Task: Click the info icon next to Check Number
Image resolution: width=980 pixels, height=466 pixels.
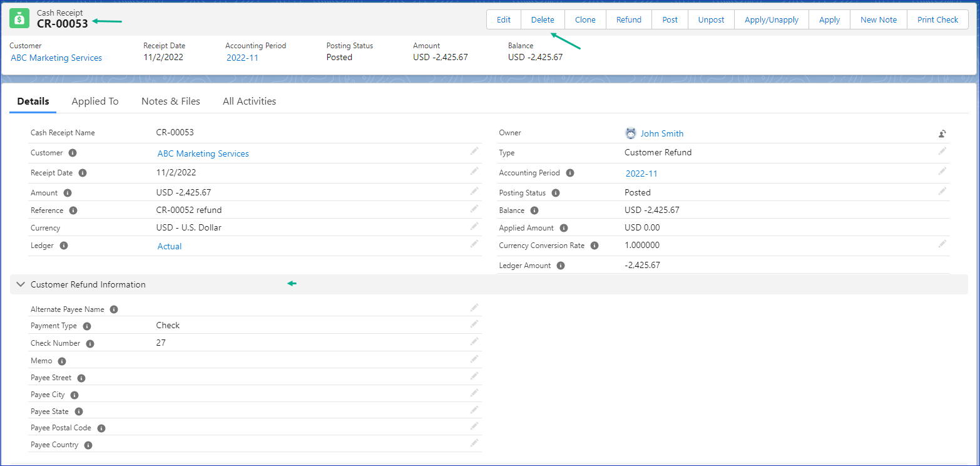Action: point(90,344)
